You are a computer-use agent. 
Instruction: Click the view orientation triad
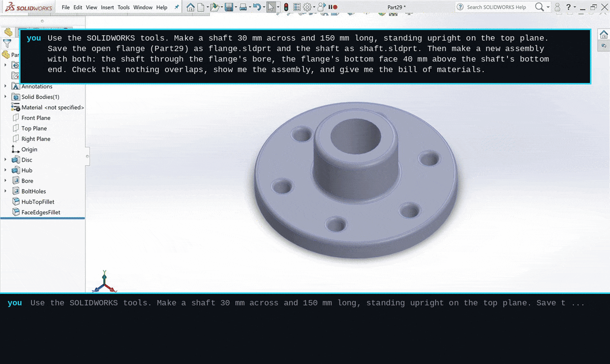pos(104,283)
